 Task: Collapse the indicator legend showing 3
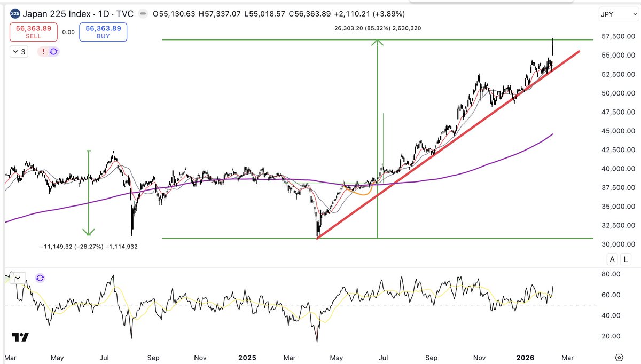pyautogui.click(x=19, y=52)
